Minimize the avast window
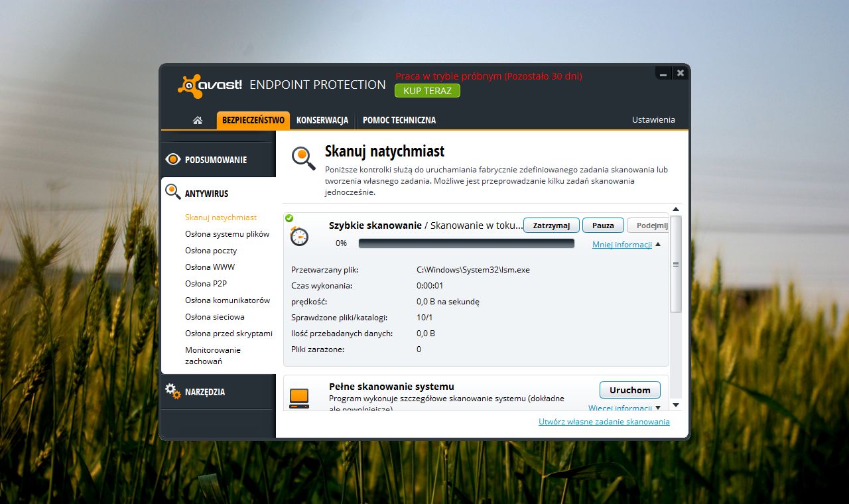 [x=664, y=73]
